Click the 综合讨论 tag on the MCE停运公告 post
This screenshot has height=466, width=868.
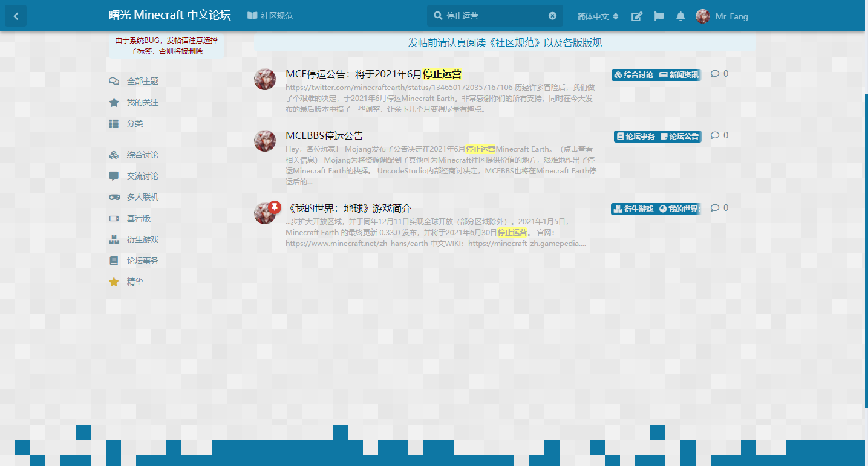point(633,75)
